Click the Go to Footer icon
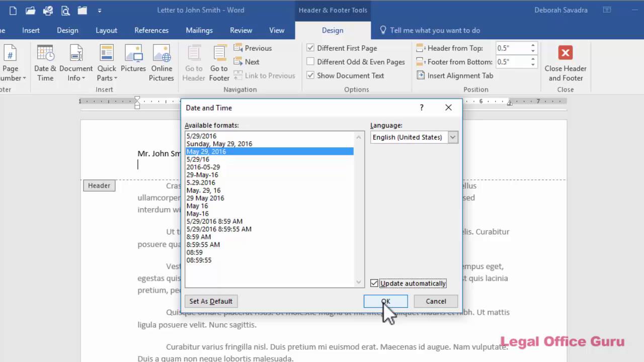Screen dimensions: 644x362 pyautogui.click(x=219, y=63)
